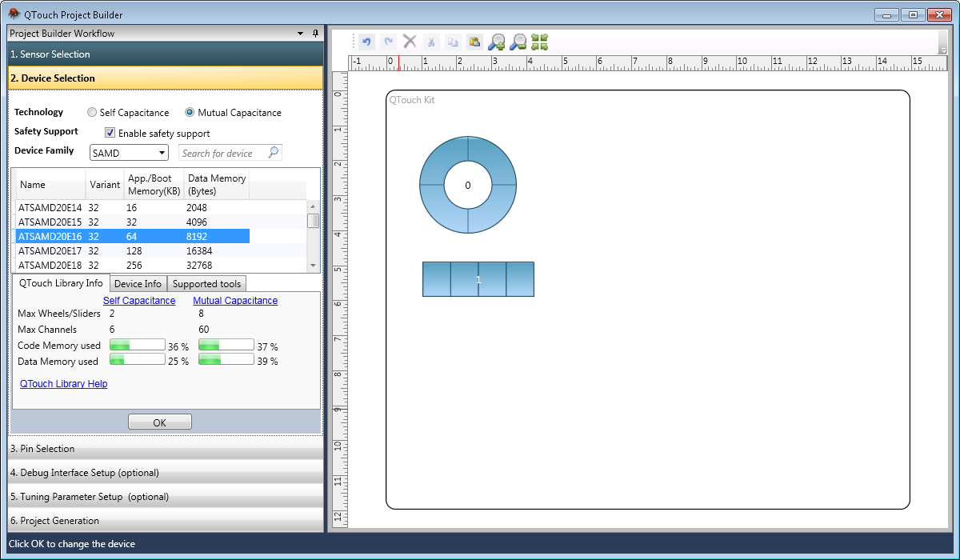This screenshot has width=960, height=560.
Task: Switch to the Device Info tab
Action: 138,284
